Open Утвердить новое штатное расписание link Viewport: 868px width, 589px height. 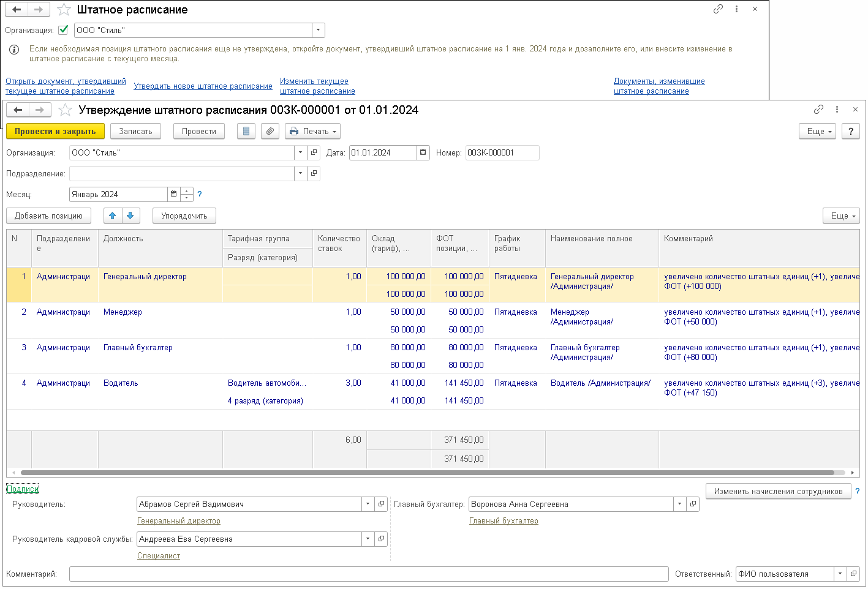point(203,86)
